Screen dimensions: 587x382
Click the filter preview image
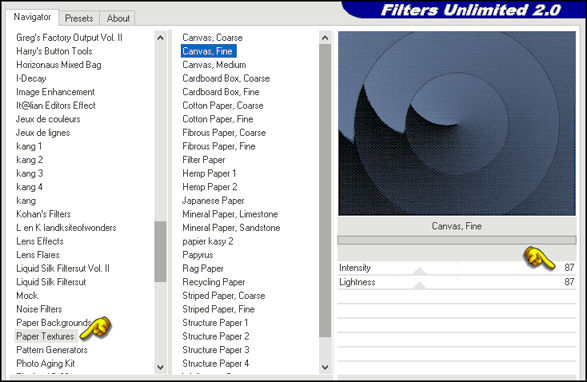457,123
